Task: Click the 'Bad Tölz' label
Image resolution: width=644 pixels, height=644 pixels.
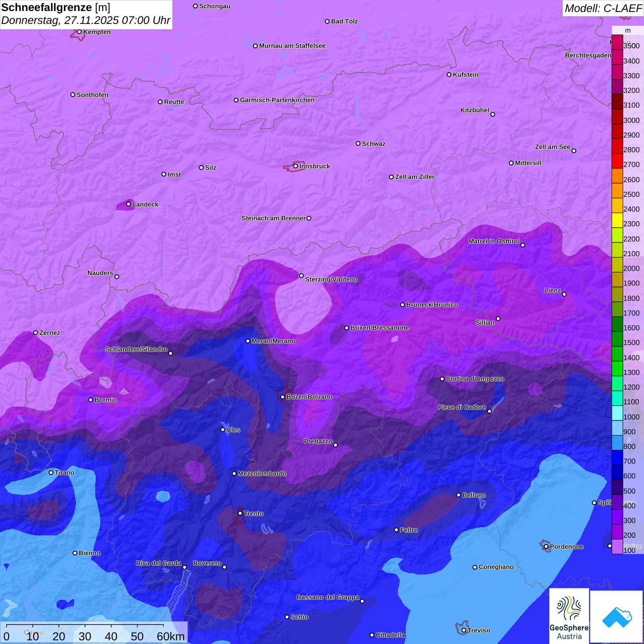Action: [345, 21]
